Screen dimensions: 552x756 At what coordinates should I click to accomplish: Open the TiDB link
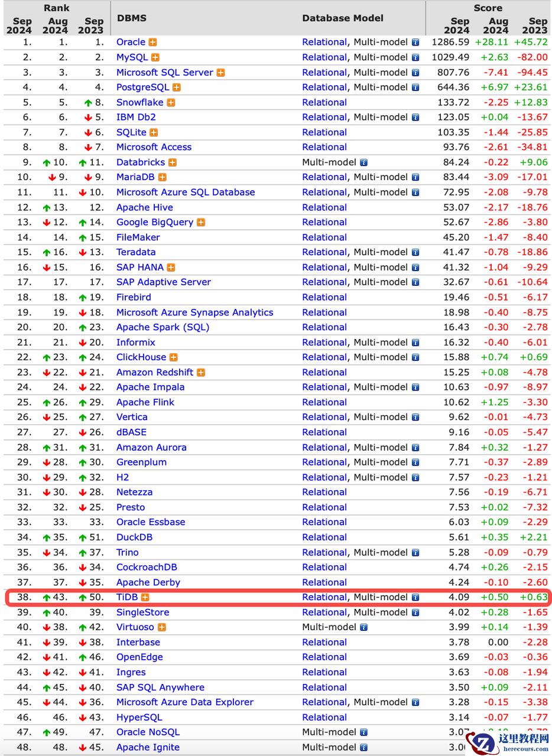click(x=127, y=597)
